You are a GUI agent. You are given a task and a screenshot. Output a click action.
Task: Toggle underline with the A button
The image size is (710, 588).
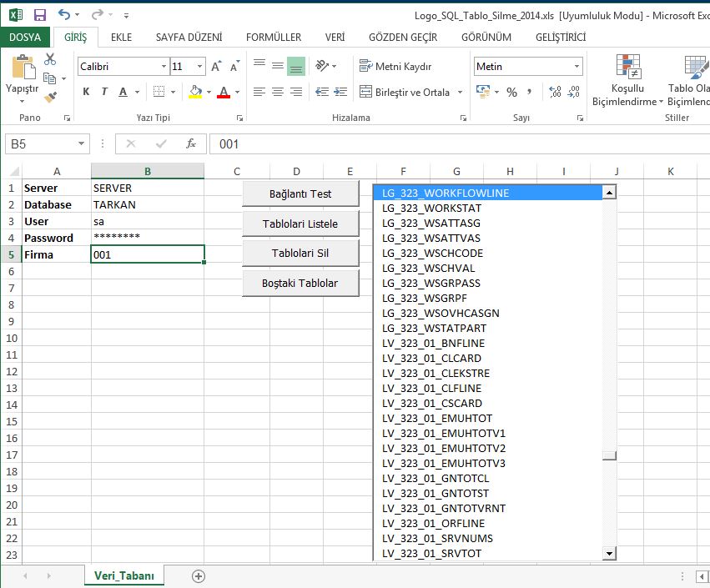[123, 92]
